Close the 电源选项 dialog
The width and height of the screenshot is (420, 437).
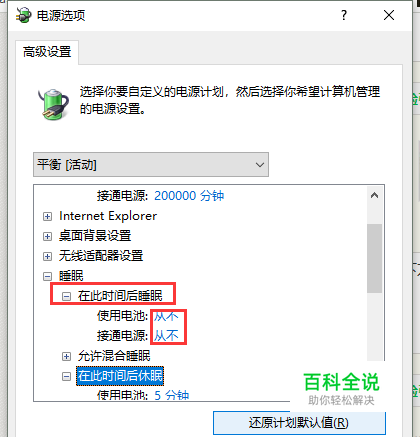click(x=389, y=15)
